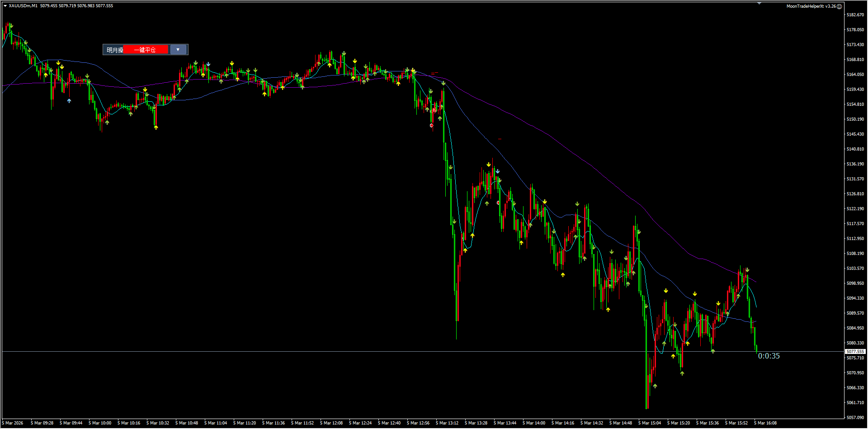The image size is (868, 429).
Task: Click the 5 Mar 14:32 time label
Action: [592, 423]
